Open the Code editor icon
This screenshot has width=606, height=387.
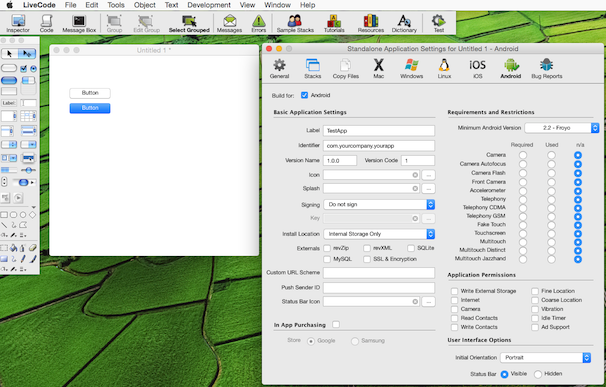coord(46,23)
